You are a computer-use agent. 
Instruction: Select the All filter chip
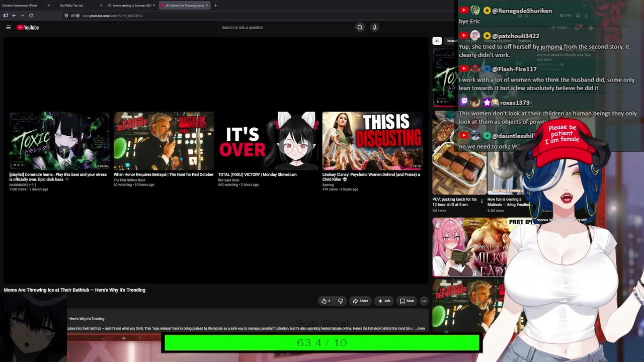[x=437, y=41]
